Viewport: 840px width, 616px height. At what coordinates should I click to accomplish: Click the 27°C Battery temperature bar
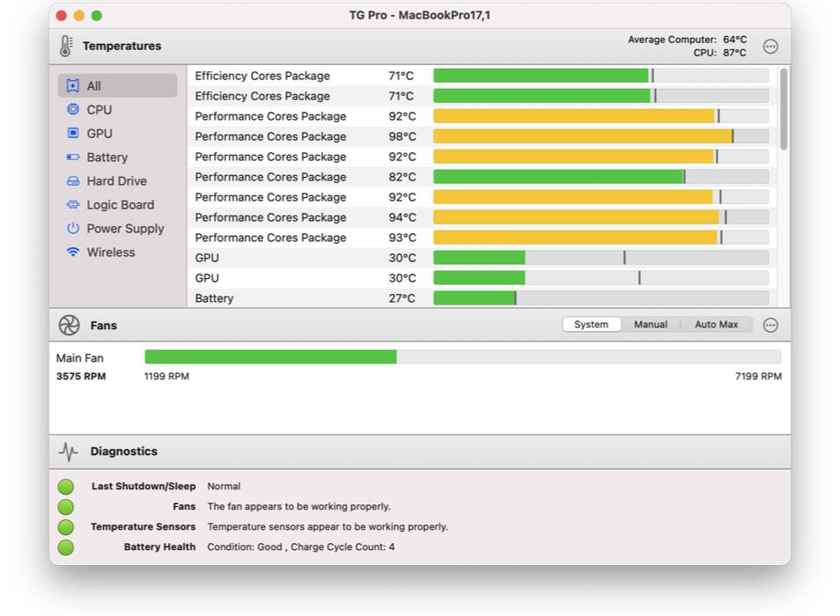(601, 298)
